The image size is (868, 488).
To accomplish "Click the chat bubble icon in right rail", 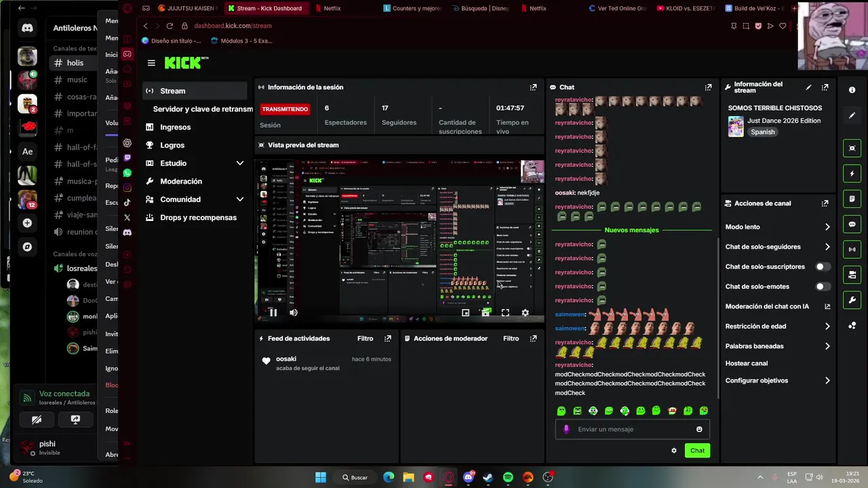I will coord(852,224).
